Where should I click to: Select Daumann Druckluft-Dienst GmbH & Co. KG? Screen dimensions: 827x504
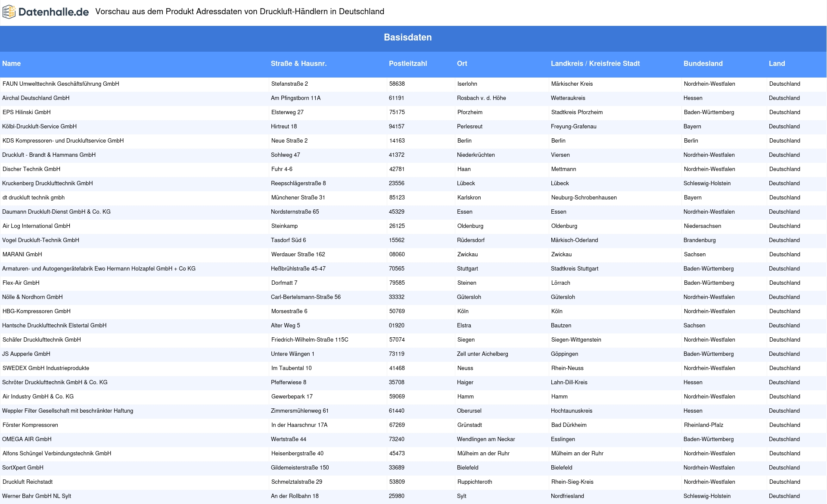[56, 212]
